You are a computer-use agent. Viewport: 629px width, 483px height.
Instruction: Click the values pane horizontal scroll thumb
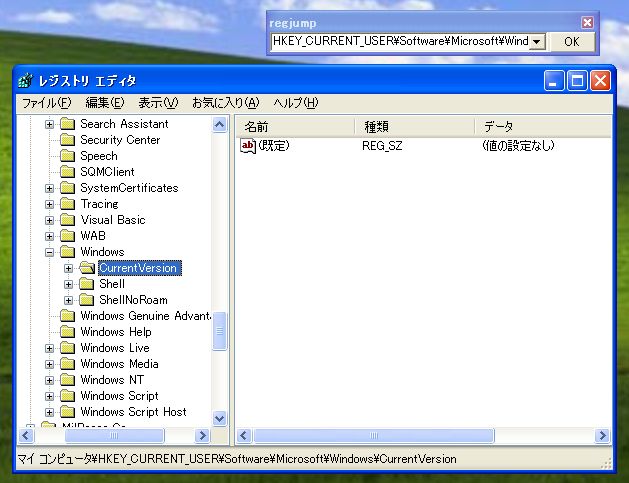click(373, 436)
